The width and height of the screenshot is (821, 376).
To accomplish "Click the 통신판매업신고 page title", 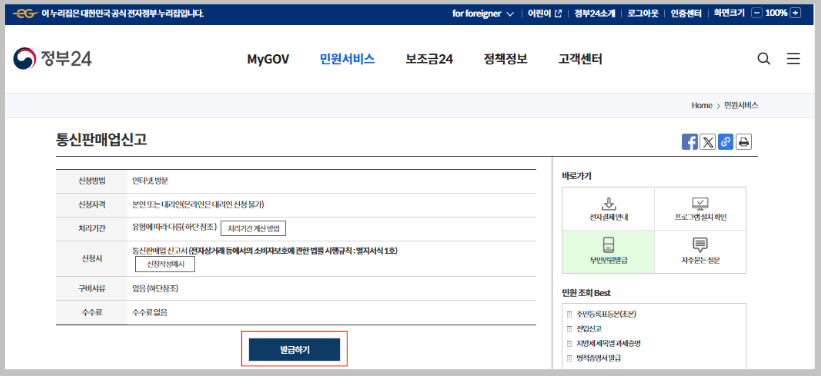I will tap(102, 140).
